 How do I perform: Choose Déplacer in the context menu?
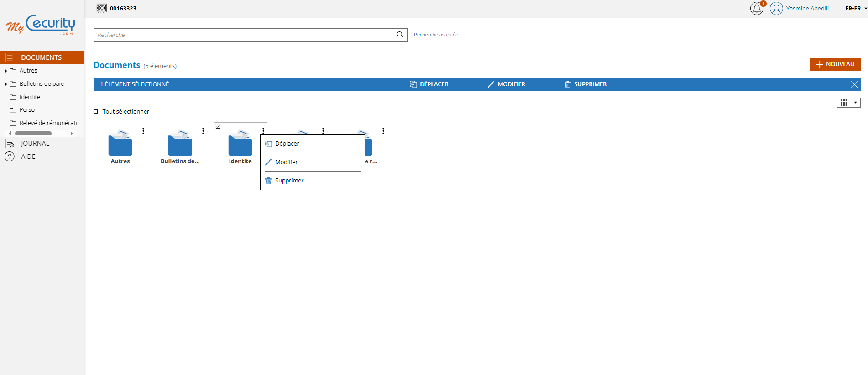pyautogui.click(x=287, y=144)
